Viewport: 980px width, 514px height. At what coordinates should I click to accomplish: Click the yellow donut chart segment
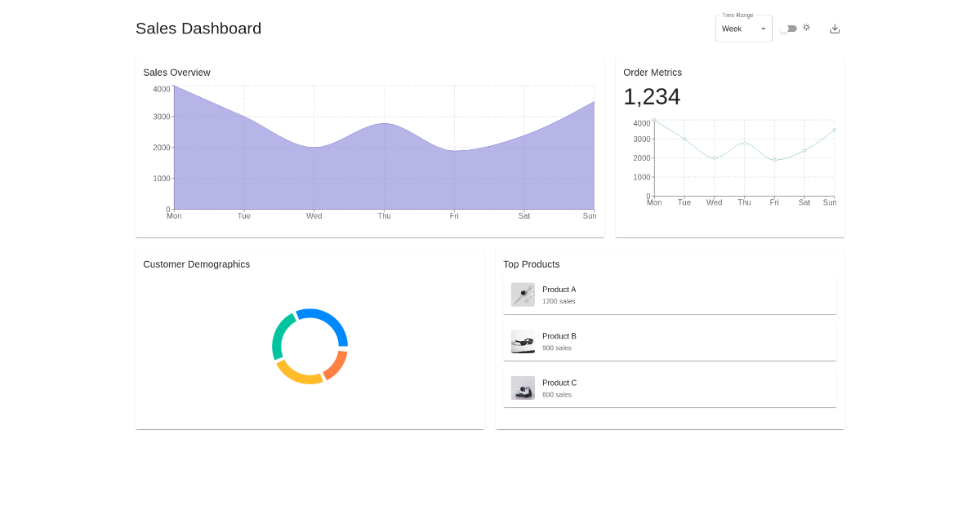(x=297, y=376)
